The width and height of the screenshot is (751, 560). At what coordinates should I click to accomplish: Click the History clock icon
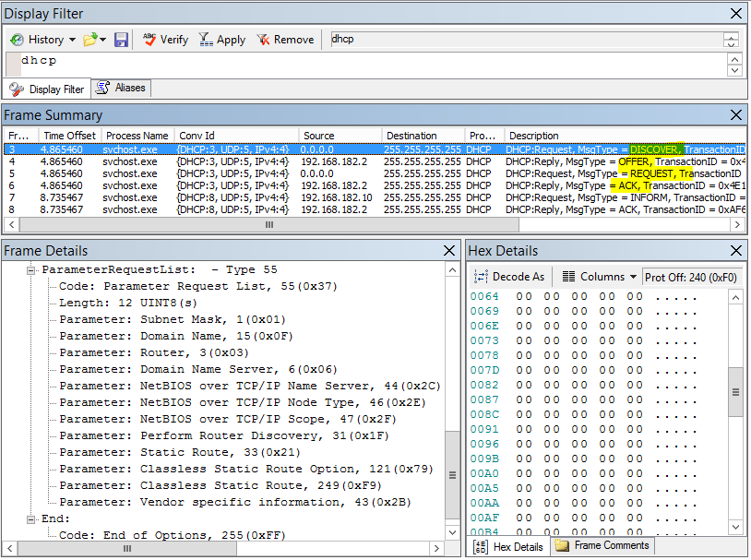(x=17, y=40)
